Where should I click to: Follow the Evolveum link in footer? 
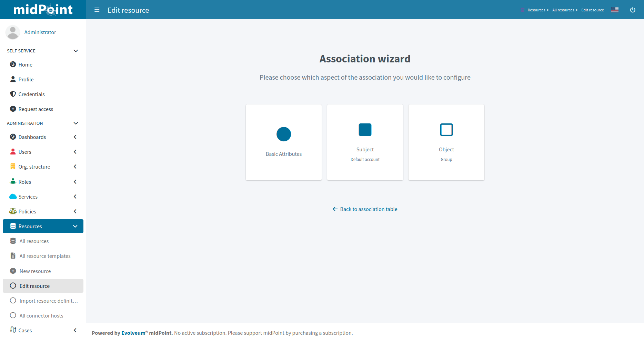tap(133, 333)
